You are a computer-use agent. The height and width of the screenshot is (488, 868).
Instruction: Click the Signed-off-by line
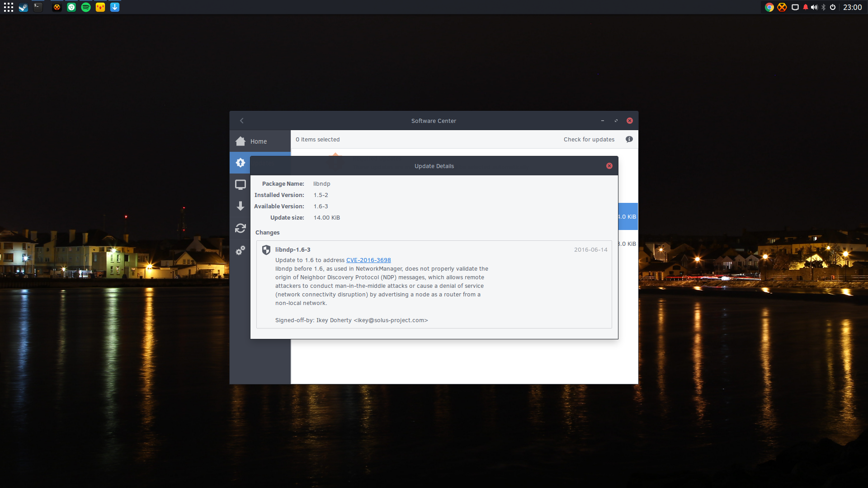point(352,320)
